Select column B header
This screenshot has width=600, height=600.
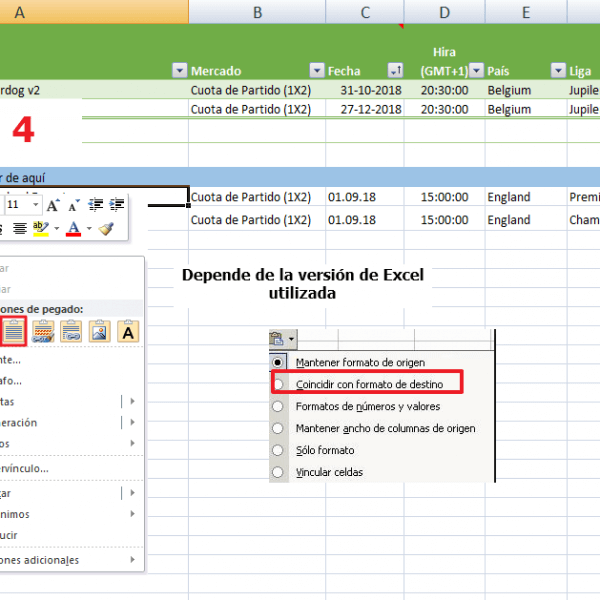pos(257,12)
